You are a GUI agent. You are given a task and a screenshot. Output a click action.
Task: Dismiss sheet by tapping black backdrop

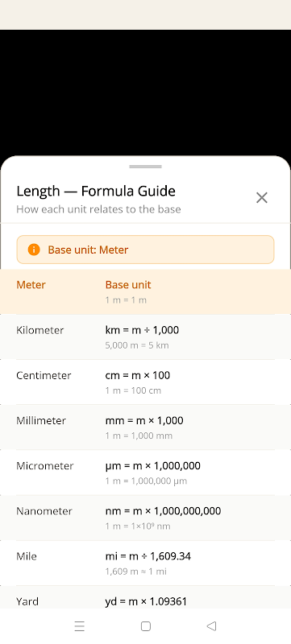point(145,93)
